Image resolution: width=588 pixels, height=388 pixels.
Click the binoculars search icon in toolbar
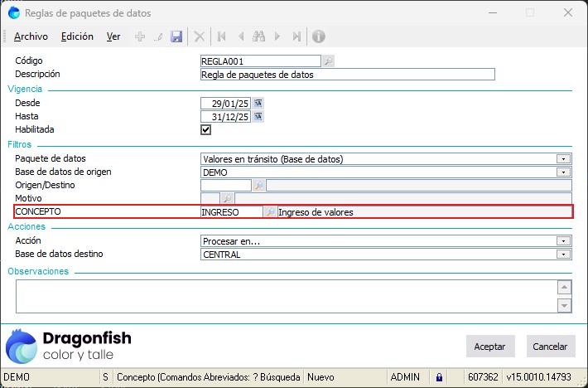click(x=258, y=36)
